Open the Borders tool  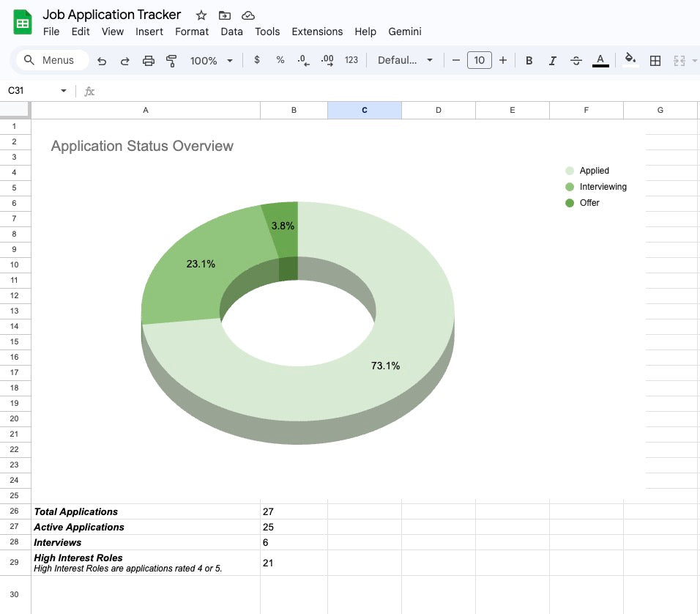click(655, 60)
